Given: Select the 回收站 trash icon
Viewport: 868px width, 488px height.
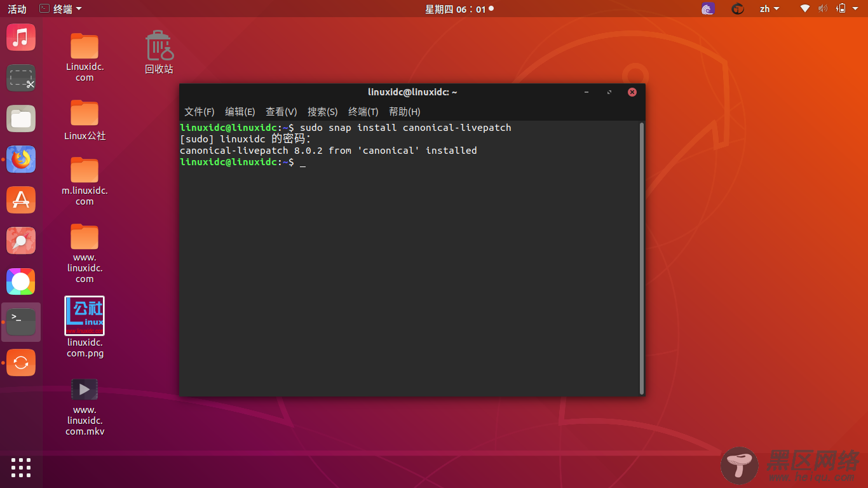Looking at the screenshot, I should 159,52.
